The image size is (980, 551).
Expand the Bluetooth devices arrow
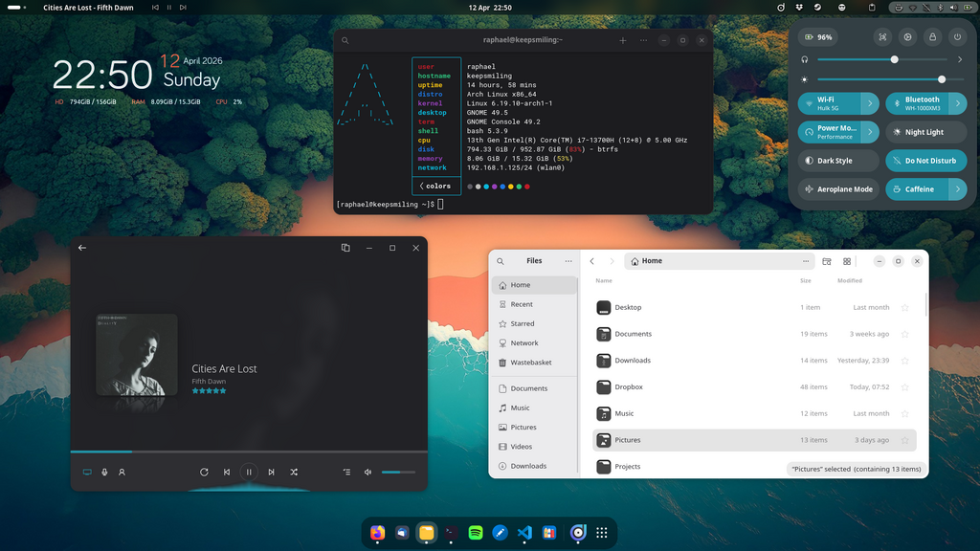958,103
